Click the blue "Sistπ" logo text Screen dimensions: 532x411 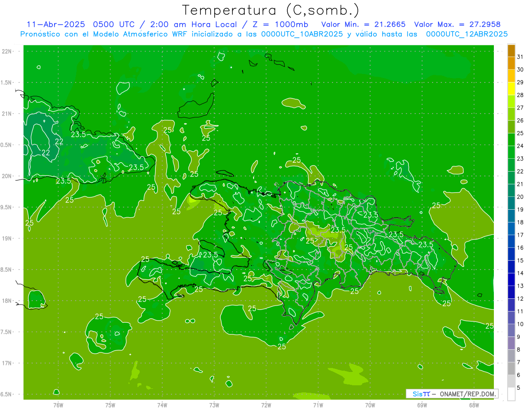tap(421, 394)
